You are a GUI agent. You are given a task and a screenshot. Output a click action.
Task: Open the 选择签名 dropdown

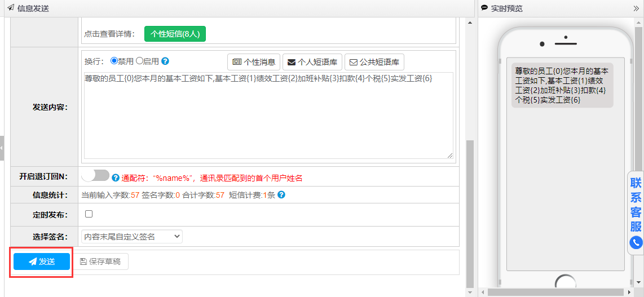click(x=131, y=237)
